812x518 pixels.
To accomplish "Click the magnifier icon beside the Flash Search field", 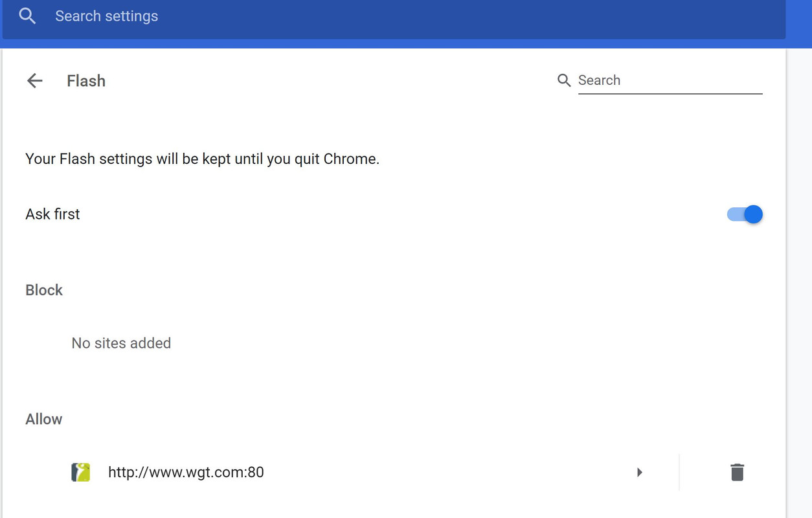I will (564, 80).
